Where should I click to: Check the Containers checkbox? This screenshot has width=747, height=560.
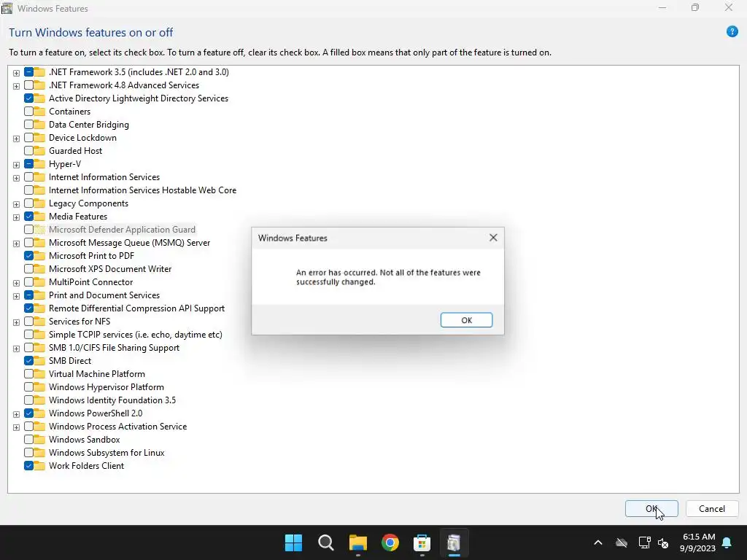(28, 112)
